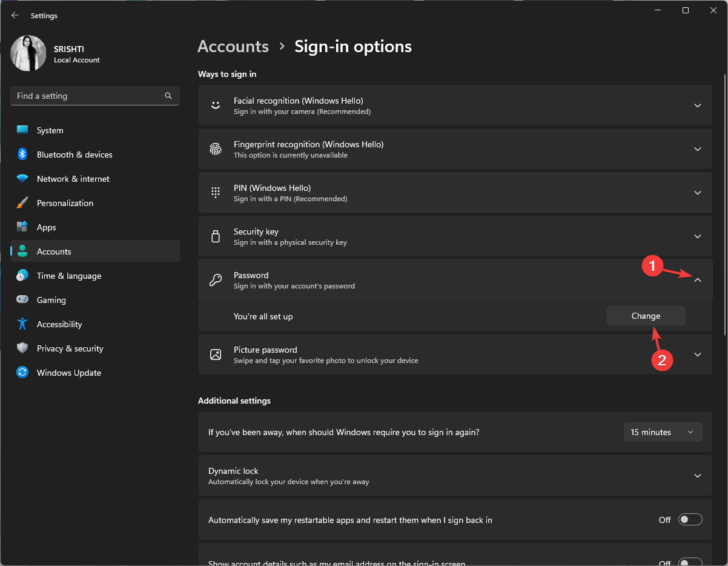Click the Windows Update sync icon
728x566 pixels.
pos(22,373)
